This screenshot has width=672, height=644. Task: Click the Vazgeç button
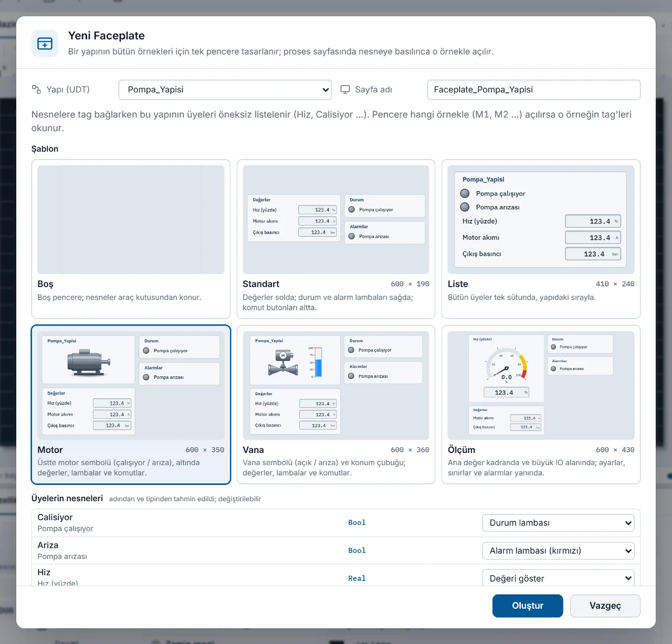click(x=605, y=606)
